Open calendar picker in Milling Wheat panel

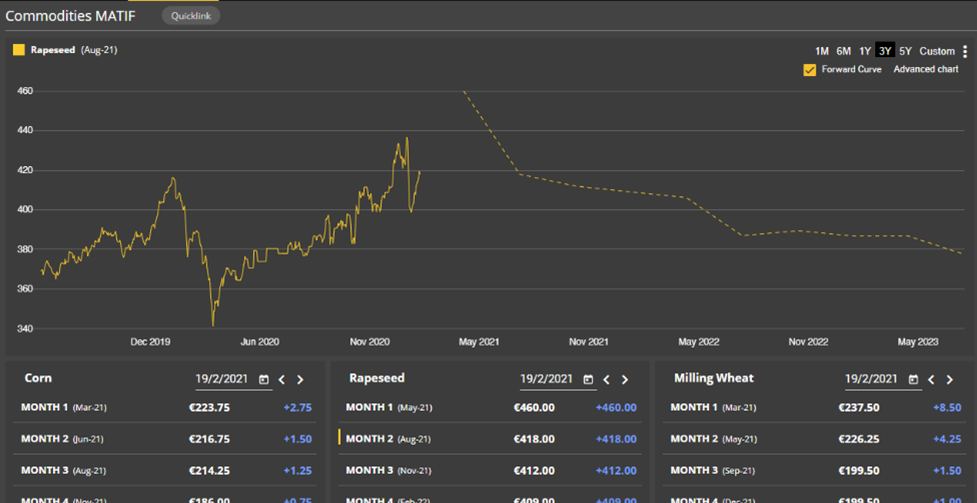pos(913,379)
